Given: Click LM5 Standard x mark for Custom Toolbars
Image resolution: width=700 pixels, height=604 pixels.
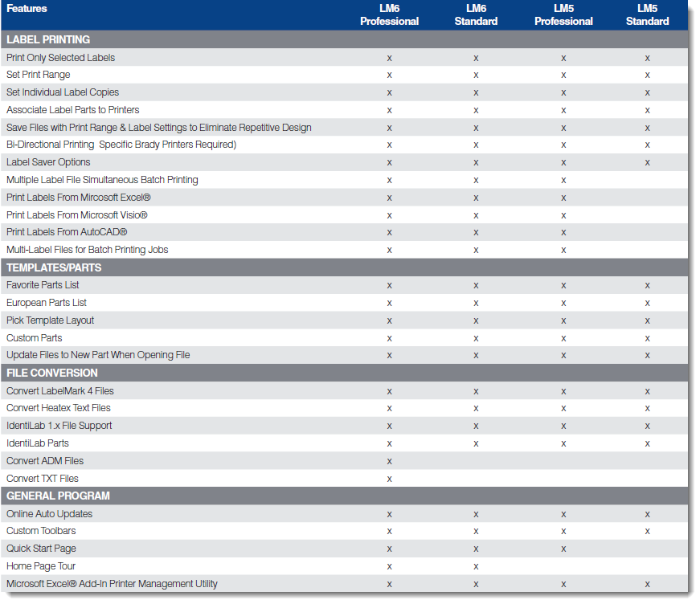Looking at the screenshot, I should coord(647,531).
